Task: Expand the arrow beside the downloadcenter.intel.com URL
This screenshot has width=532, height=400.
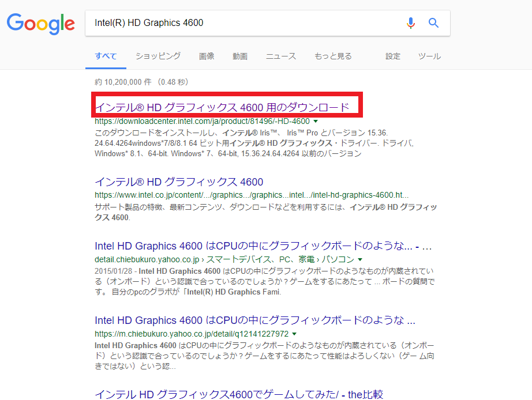Action: pos(316,122)
